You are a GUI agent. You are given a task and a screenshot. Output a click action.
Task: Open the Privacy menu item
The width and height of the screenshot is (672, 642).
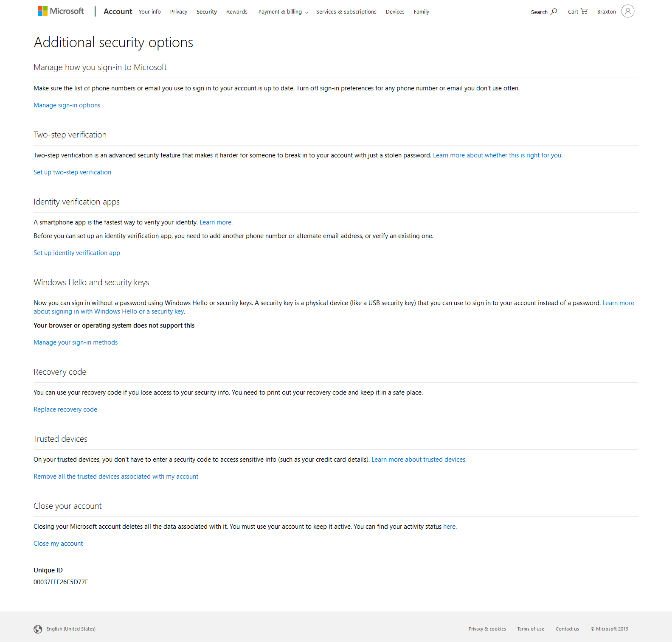(x=179, y=11)
